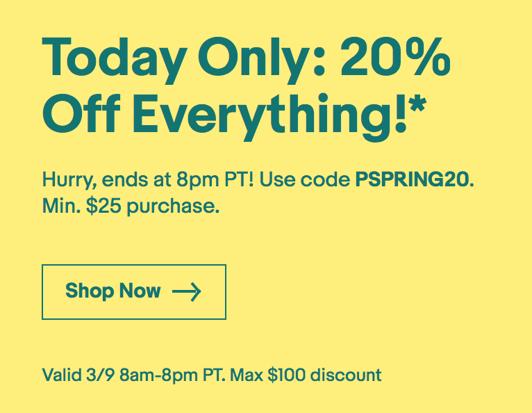The image size is (532, 413).
Task: Click the 8am-8pm time range in the fine print
Action: tap(159, 375)
